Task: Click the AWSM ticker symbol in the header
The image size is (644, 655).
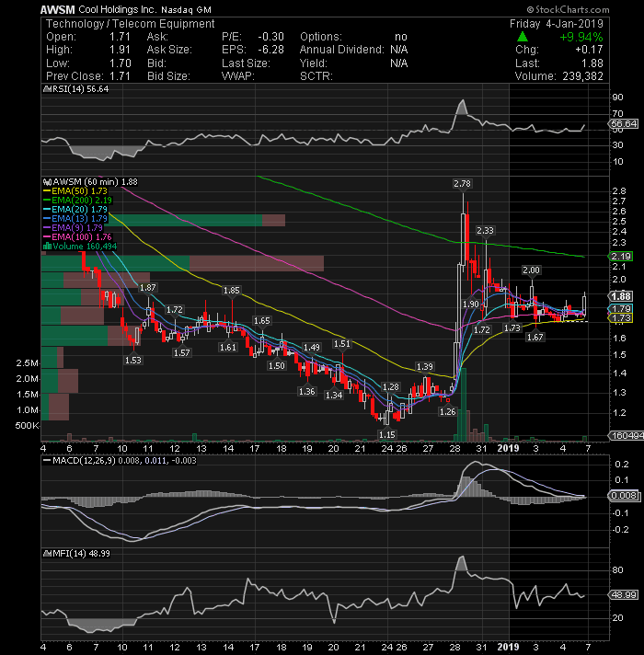Action: 58,9
